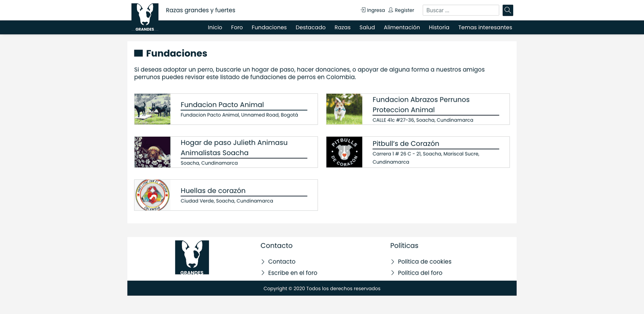The height and width of the screenshot is (314, 644).
Task: Click address 'Ciudad Verde, Soacha, Cundinamarca'
Action: click(227, 201)
